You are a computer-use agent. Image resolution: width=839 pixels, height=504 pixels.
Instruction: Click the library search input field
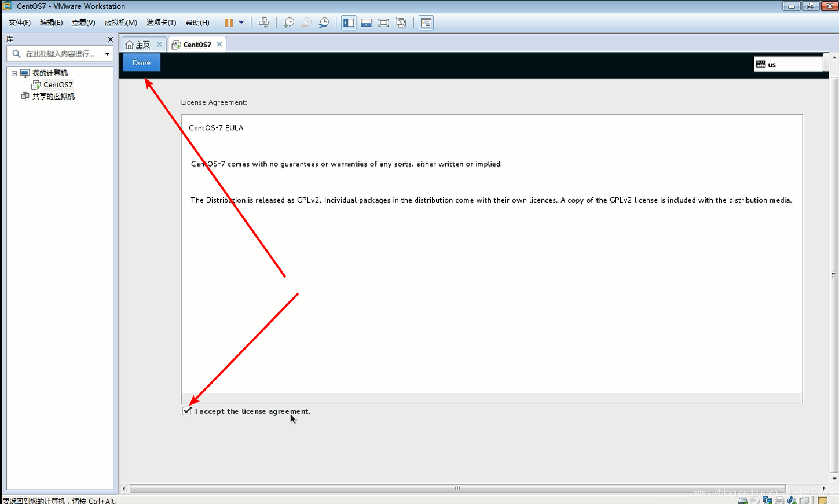click(x=60, y=54)
